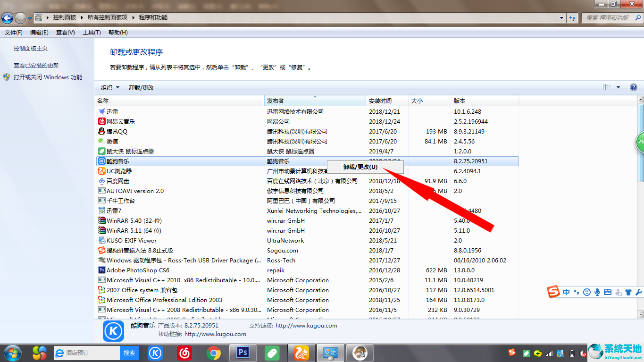Click the Adobe PhotoShop CS6 icon
Screen dimensions: 644x362
(101, 270)
